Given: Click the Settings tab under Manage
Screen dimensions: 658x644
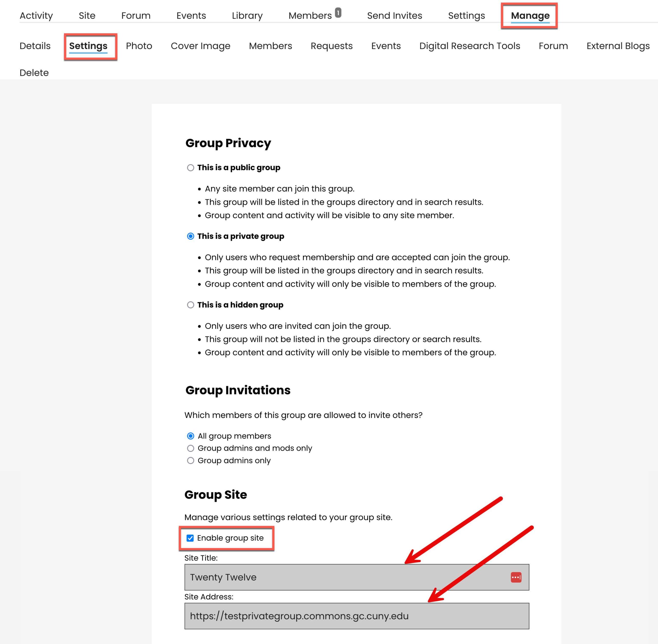Looking at the screenshot, I should point(88,45).
